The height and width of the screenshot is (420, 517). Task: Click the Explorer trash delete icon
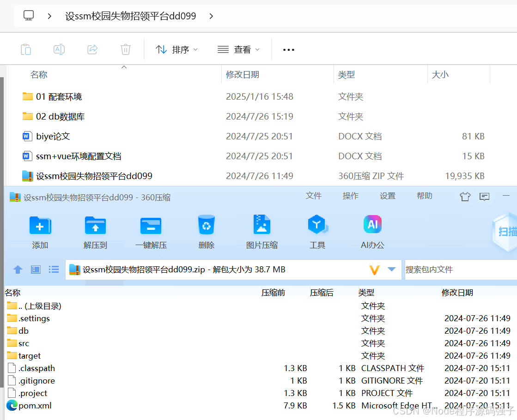click(x=126, y=49)
